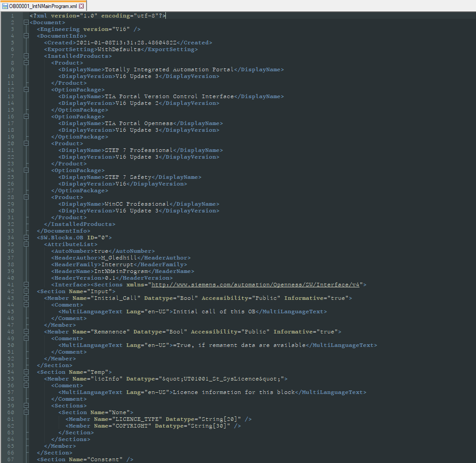
Task: Collapse the Section Input fold marker on line 42
Action: pyautogui.click(x=26, y=291)
